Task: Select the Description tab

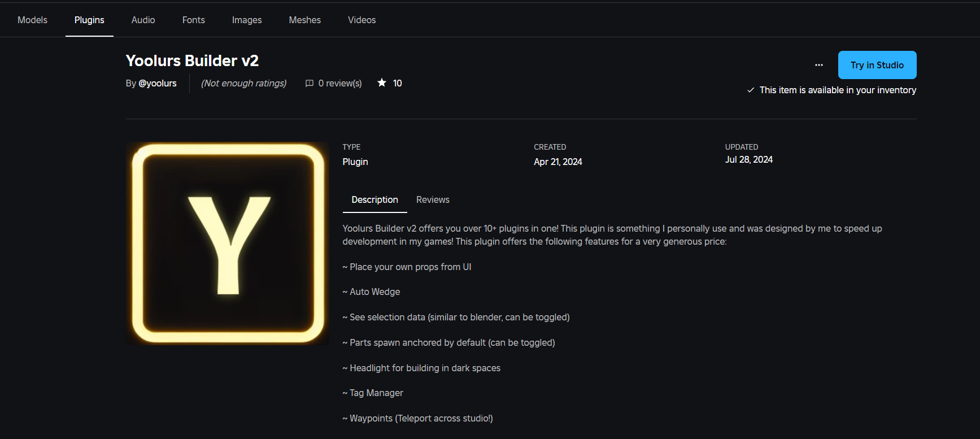Action: coord(374,200)
